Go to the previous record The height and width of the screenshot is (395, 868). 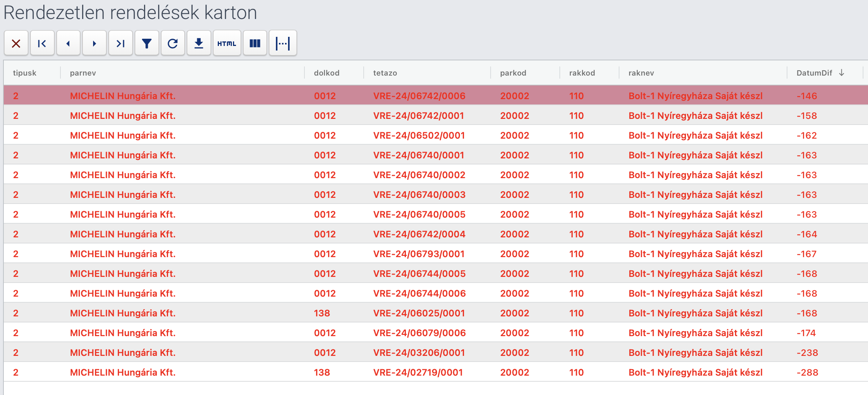[x=68, y=43]
